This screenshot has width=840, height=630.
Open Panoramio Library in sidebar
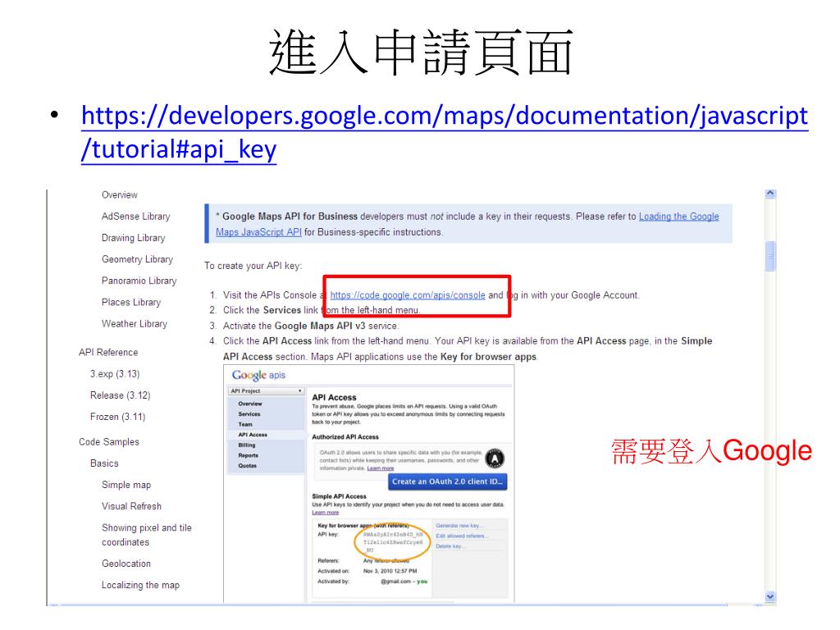click(x=139, y=281)
